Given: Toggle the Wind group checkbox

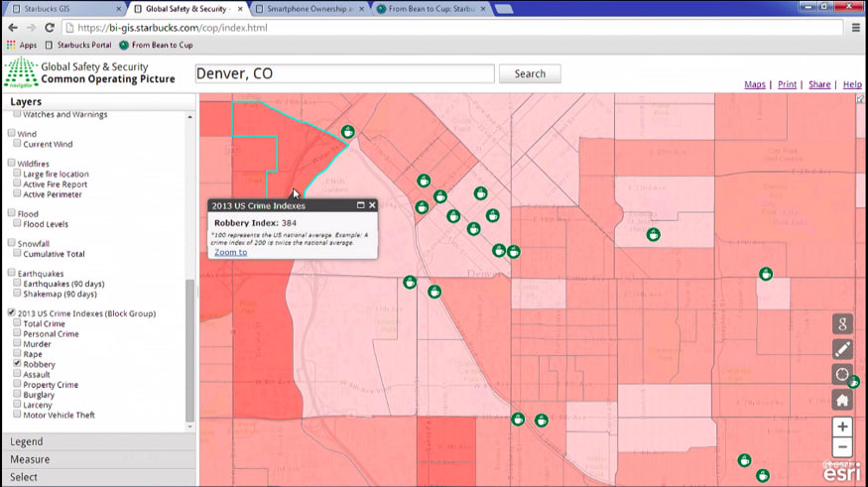Looking at the screenshot, I should click(x=11, y=133).
